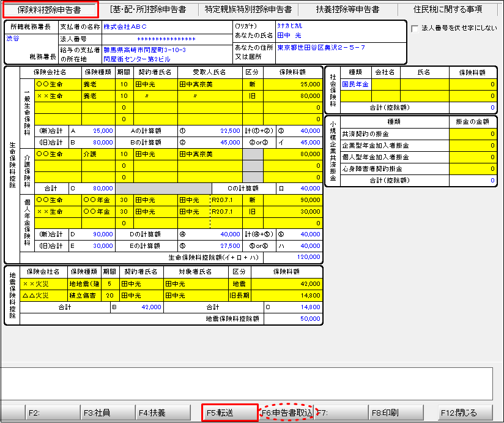Select 国民年金 social insurance type field

[x=355, y=84]
